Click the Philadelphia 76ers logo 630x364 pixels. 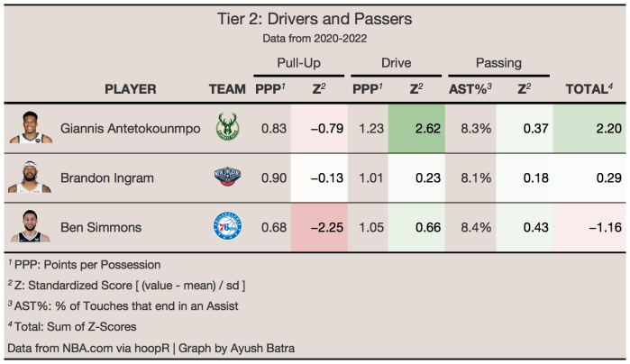pos(227,227)
